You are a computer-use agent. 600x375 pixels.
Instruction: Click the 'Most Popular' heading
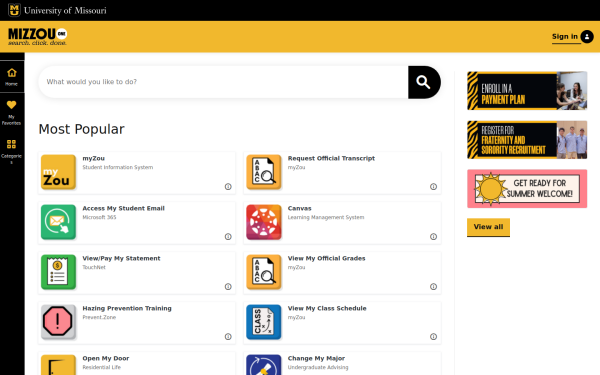coord(82,129)
